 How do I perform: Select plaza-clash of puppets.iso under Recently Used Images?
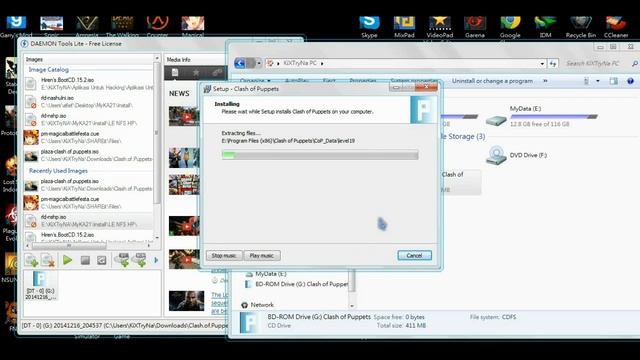[89, 184]
